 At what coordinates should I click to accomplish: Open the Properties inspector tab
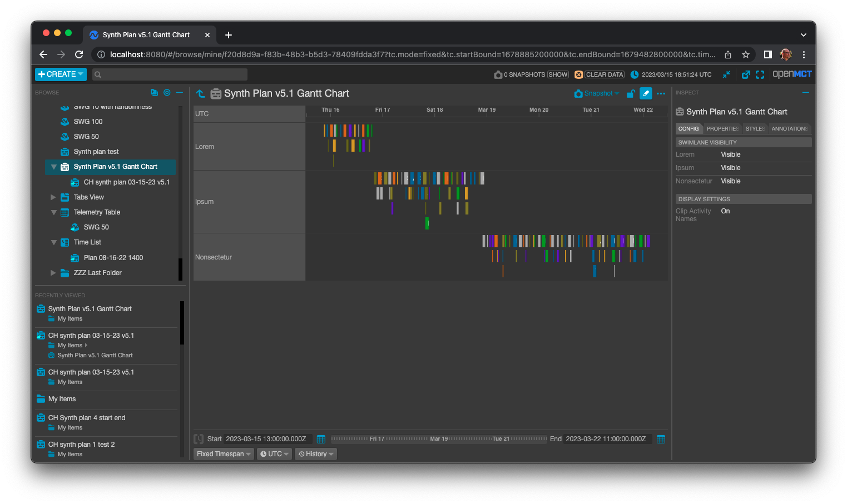(722, 128)
